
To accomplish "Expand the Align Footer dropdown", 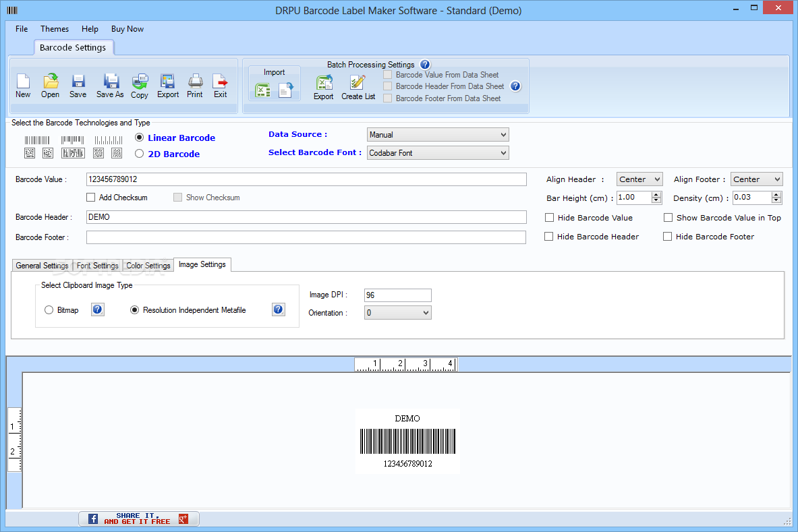I will [757, 179].
